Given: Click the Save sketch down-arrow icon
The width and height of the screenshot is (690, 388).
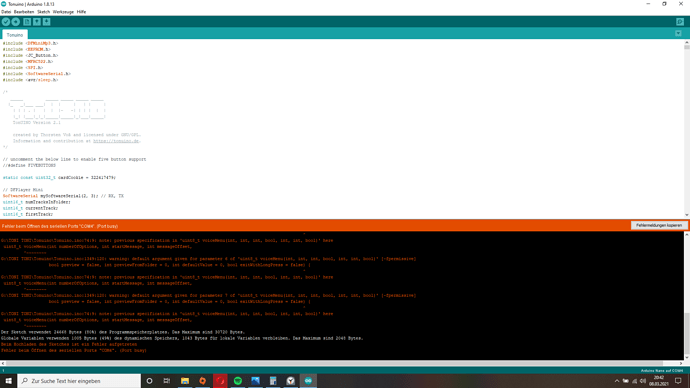Looking at the screenshot, I should point(47,22).
